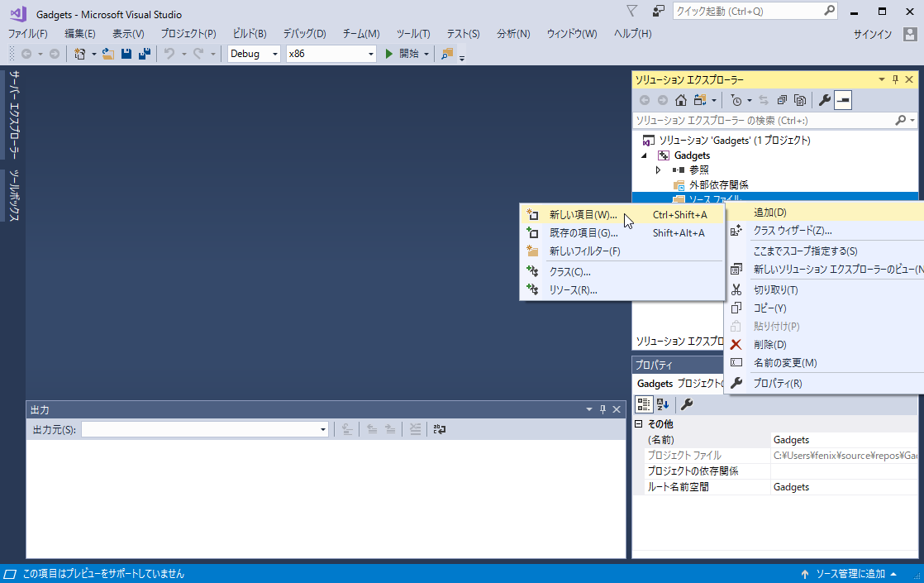Select クラス ウィザード(Z)... in context menu
The height and width of the screenshot is (583, 924).
(x=825, y=231)
